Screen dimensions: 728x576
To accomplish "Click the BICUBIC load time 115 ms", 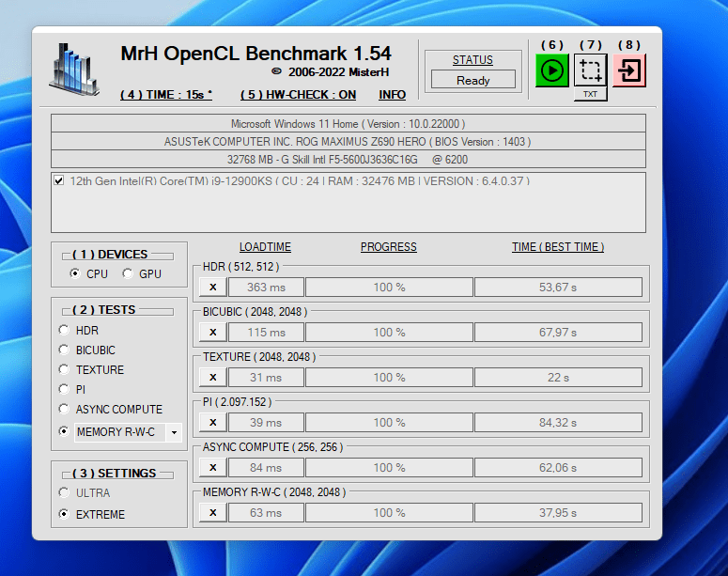I will pos(266,332).
